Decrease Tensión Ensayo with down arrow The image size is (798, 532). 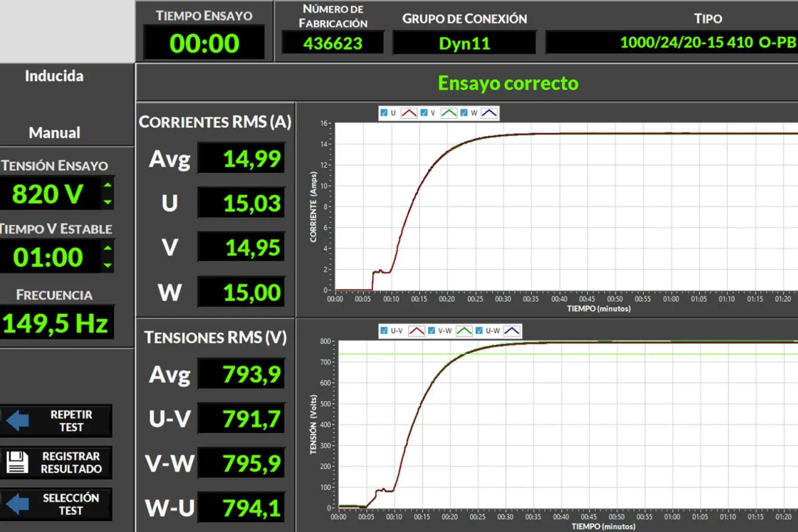point(108,202)
